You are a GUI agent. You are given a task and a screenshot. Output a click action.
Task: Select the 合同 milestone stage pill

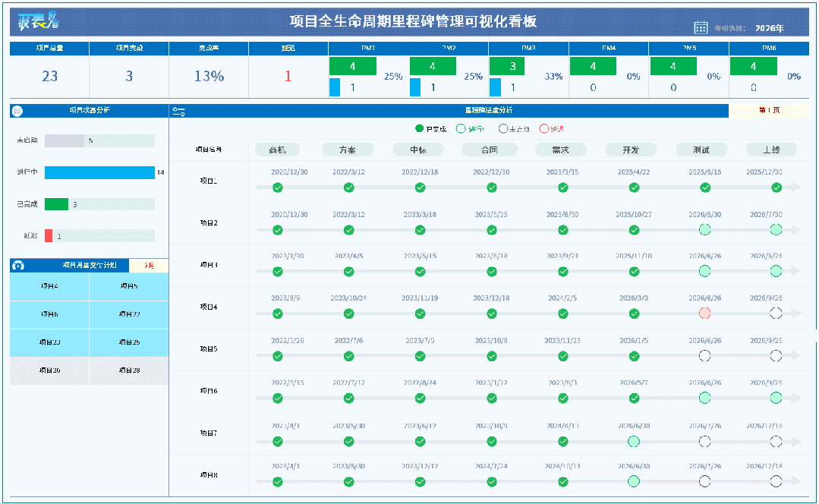tap(490, 150)
